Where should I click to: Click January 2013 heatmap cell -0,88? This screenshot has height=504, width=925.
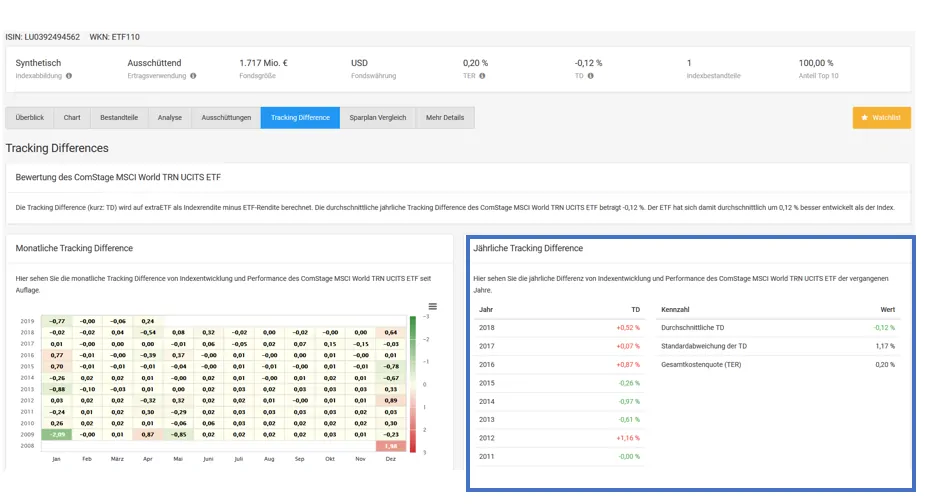point(57,390)
